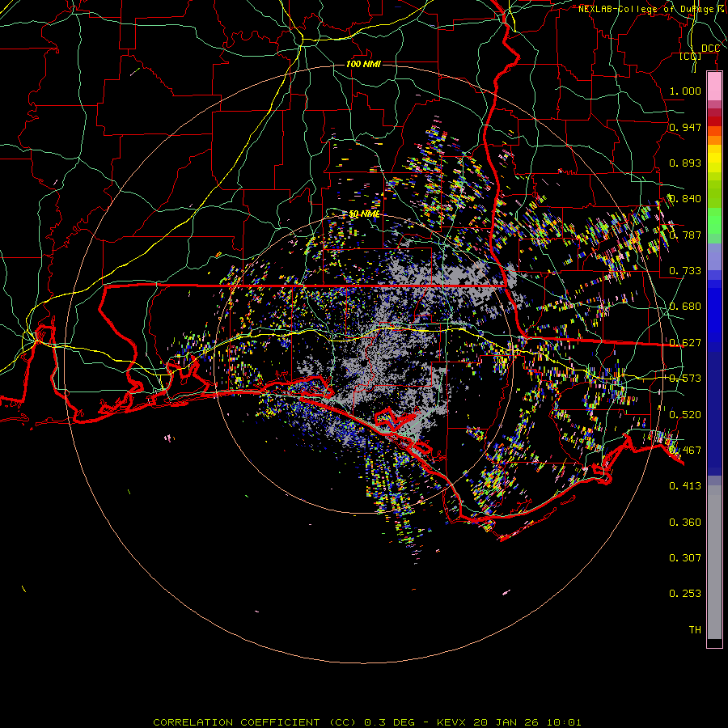The width and height of the screenshot is (728, 728).
Task: Click the 50 NMI range ring label
Action: 364,214
